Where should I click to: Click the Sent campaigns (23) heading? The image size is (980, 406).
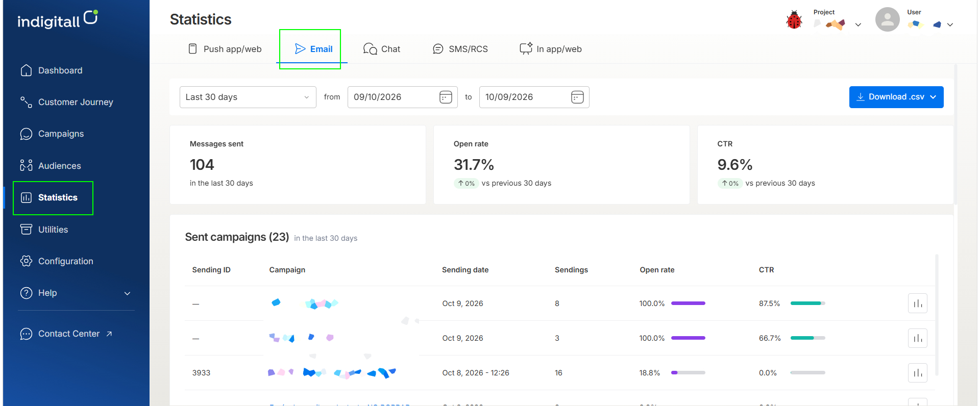(x=237, y=237)
